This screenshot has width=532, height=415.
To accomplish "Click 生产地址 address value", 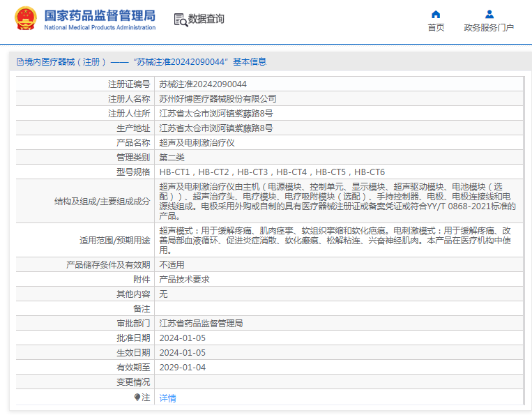I will [x=215, y=128].
